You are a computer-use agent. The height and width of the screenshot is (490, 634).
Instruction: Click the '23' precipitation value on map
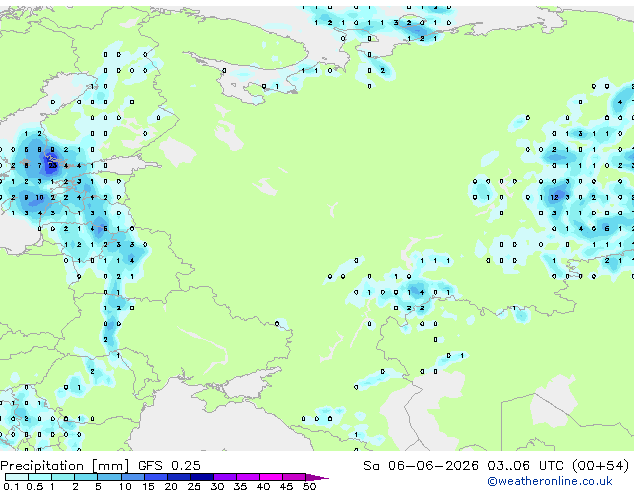tap(53, 165)
